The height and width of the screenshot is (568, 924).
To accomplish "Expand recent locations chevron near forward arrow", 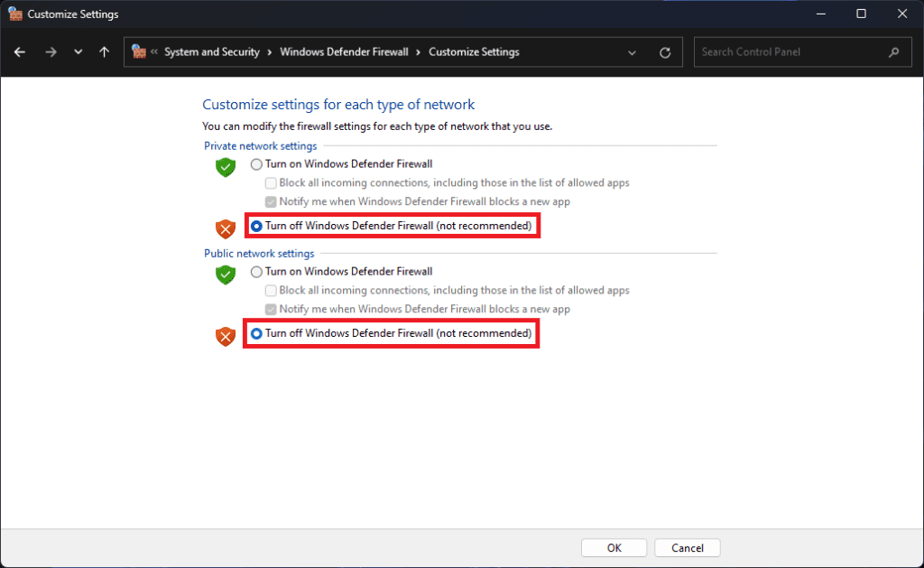I will [x=78, y=51].
